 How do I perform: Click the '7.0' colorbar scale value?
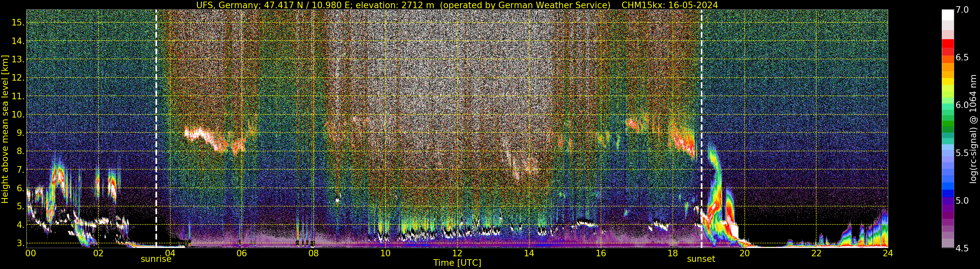(x=961, y=10)
